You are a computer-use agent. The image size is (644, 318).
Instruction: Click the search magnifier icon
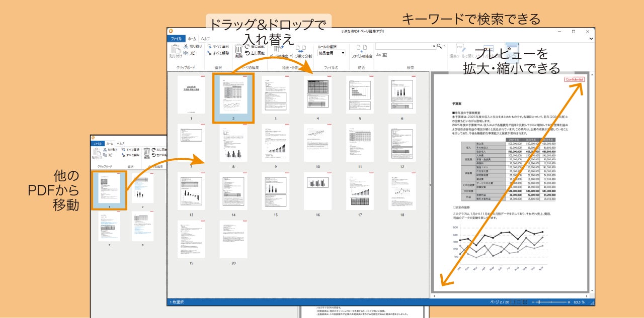coord(439,46)
